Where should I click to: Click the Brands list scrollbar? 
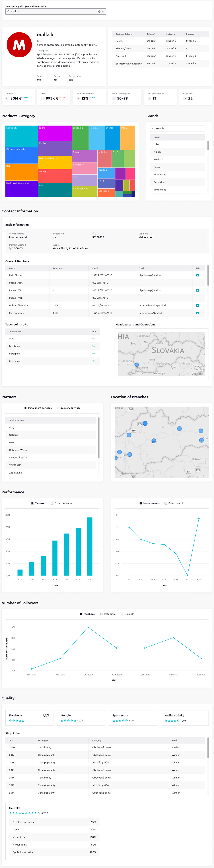point(208,145)
